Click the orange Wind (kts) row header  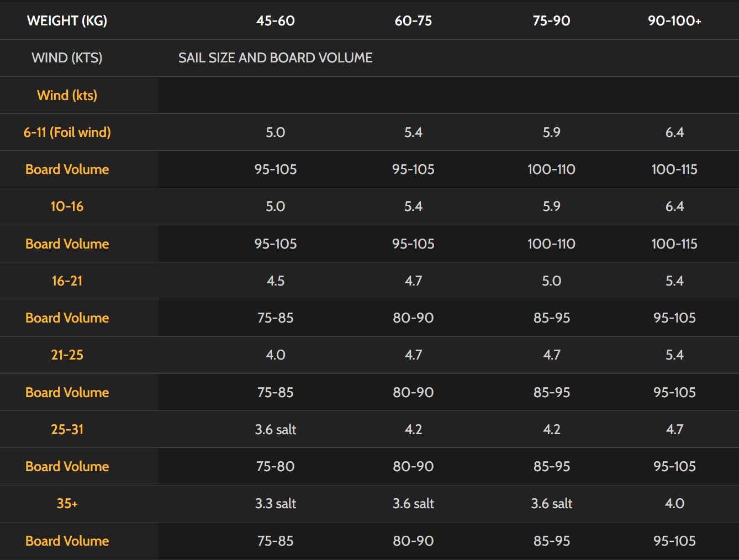(67, 95)
